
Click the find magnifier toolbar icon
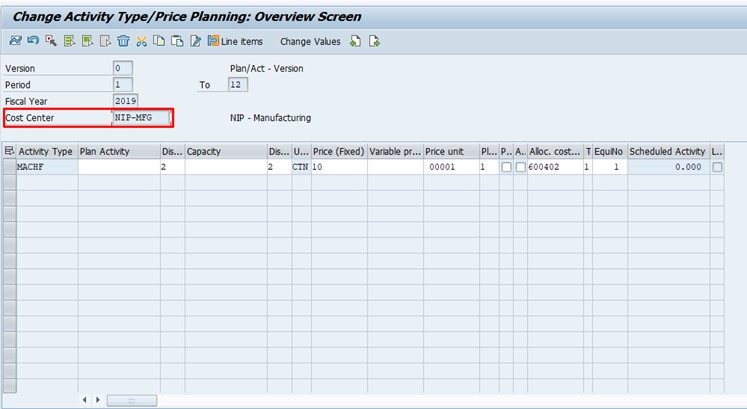point(51,41)
